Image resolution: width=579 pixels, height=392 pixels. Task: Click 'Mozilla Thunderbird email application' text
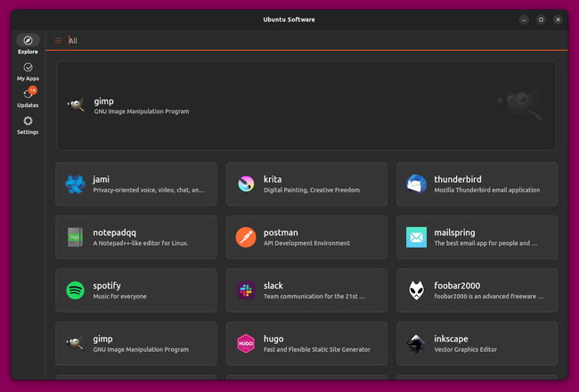487,190
